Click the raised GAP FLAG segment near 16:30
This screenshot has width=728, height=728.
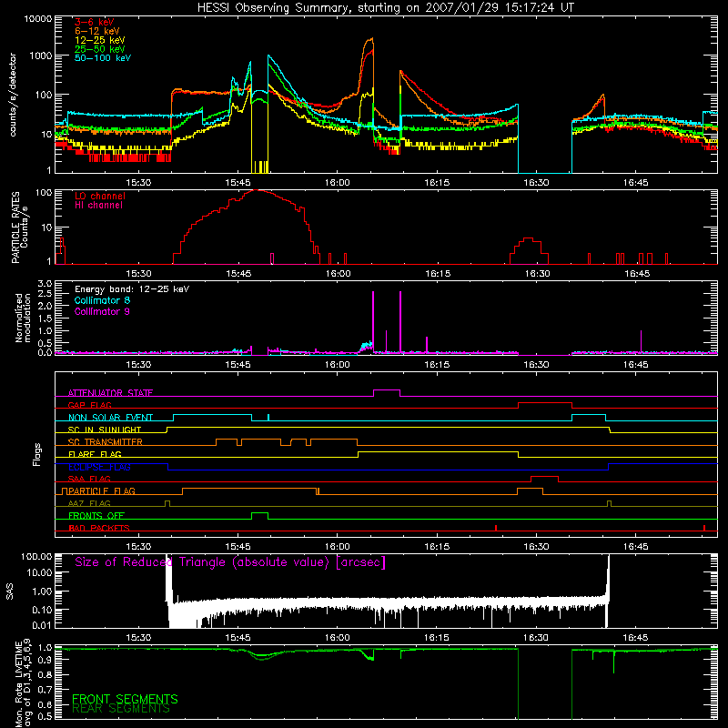point(545,403)
